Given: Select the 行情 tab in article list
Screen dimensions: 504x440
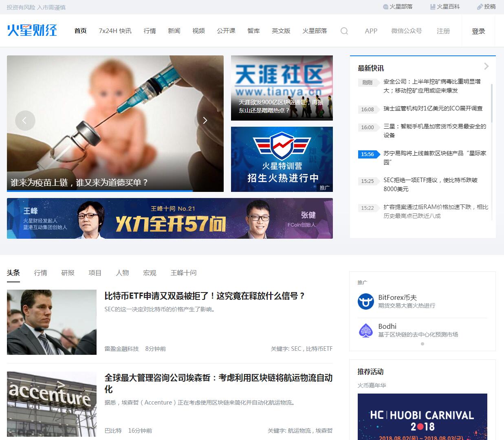Looking at the screenshot, I should (40, 273).
